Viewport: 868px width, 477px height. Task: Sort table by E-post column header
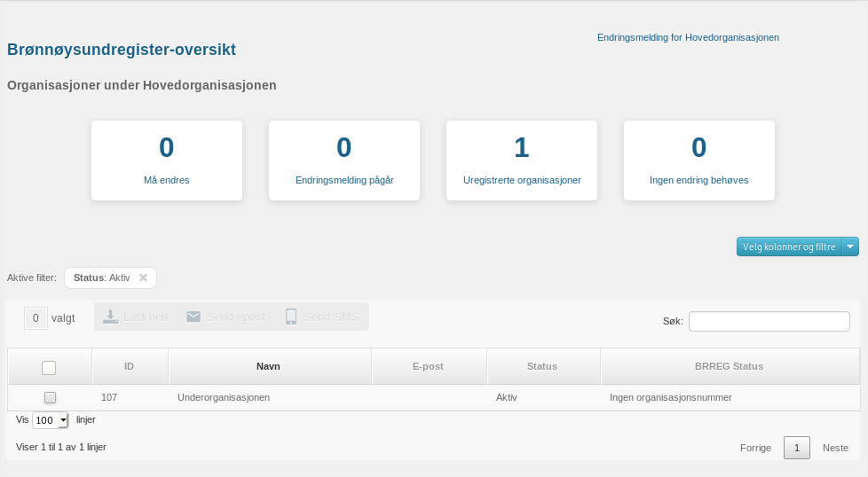[x=428, y=366]
